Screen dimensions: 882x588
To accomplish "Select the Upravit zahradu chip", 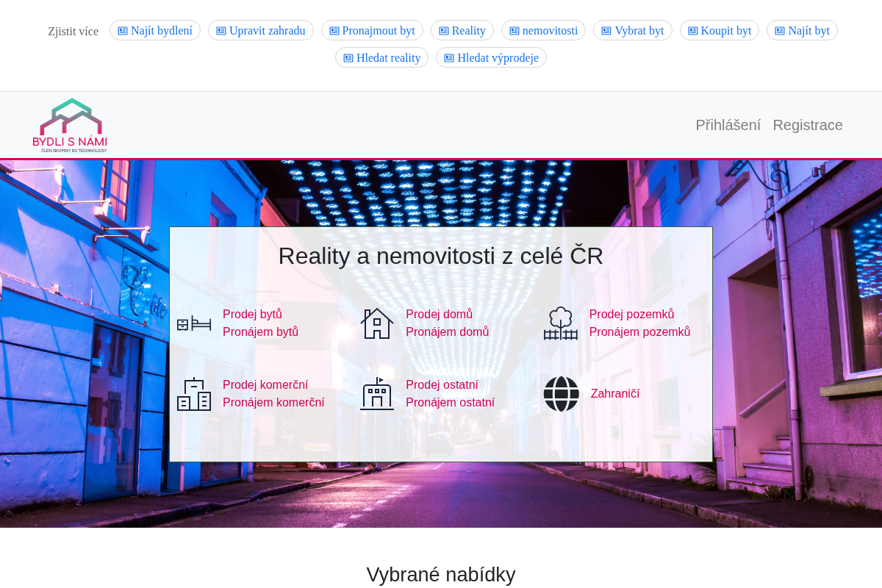I will [x=261, y=30].
